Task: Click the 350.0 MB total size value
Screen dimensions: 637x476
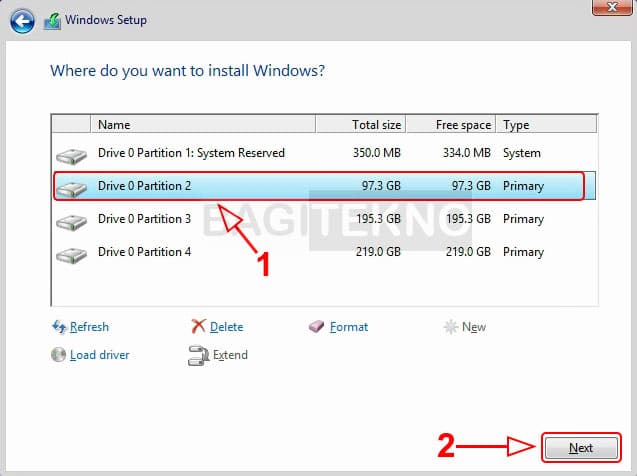Action: [x=377, y=153]
